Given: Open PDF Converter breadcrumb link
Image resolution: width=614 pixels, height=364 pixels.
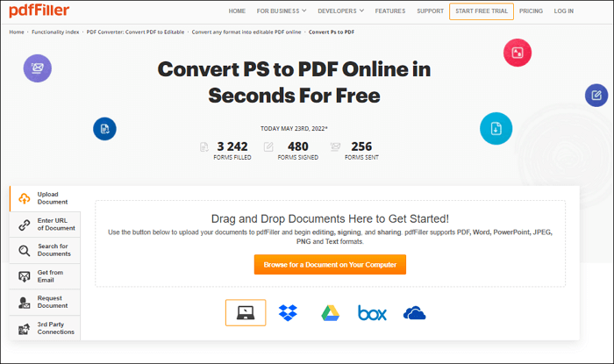Looking at the screenshot, I should tap(135, 32).
